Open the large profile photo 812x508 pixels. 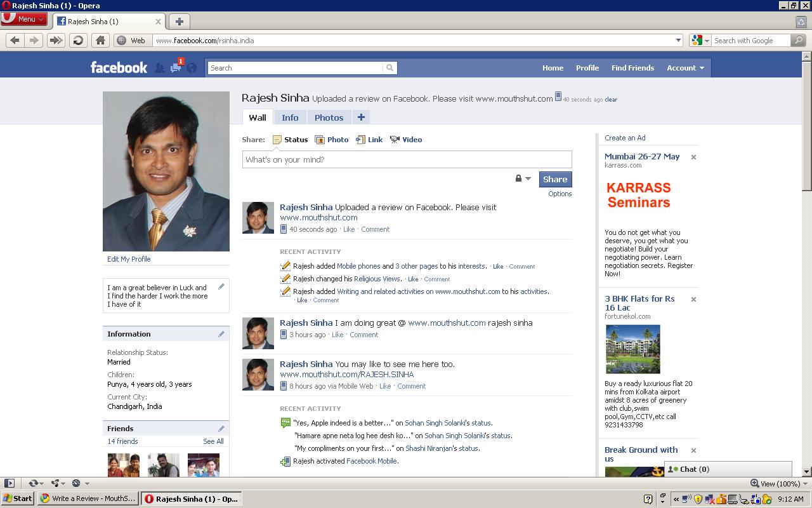[x=166, y=171]
